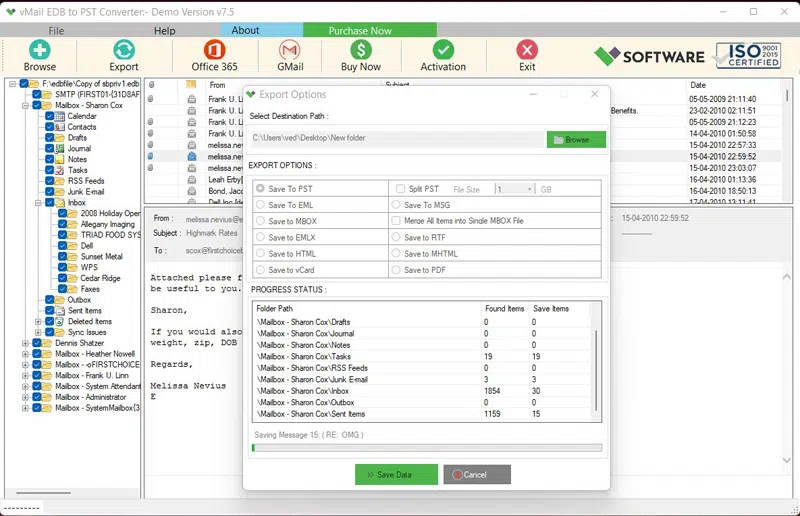
Task: Open the Office 365 export icon
Action: tap(214, 50)
